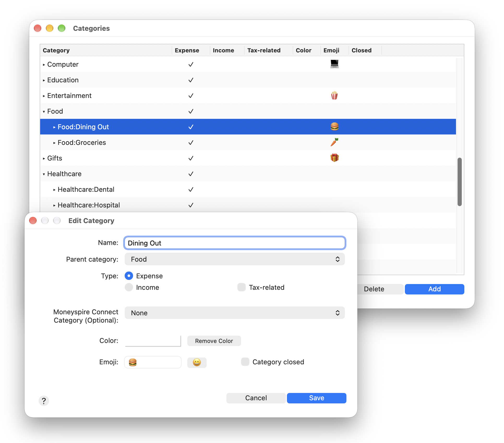Click the carrot emoji in Food:Groceries row
This screenshot has height=443, width=504.
[334, 142]
